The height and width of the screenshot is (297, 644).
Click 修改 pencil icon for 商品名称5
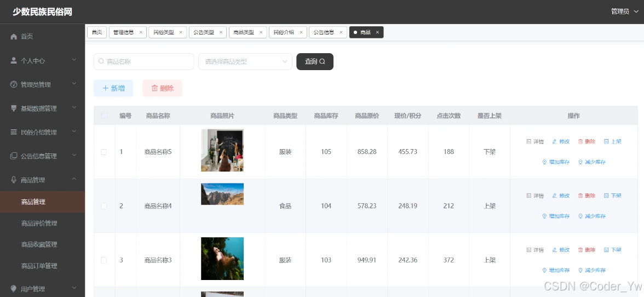[554, 141]
